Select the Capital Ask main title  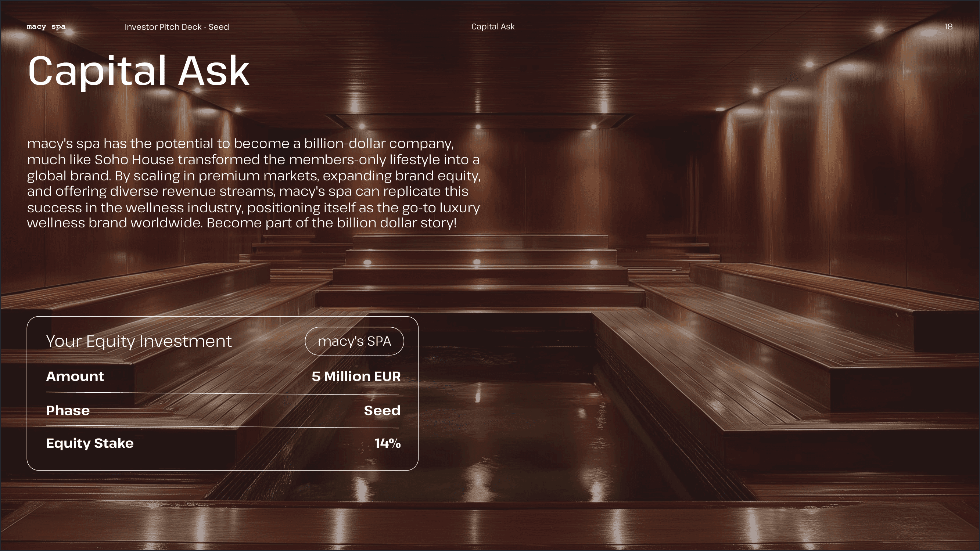[139, 71]
